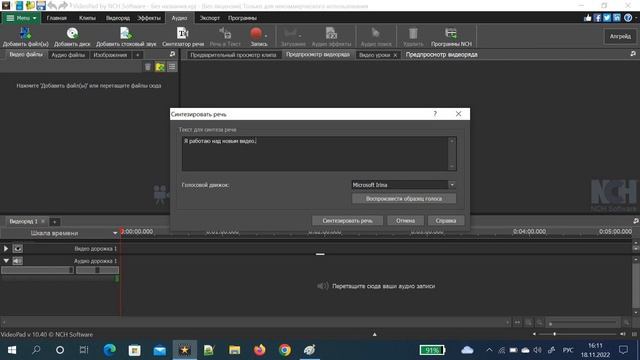Open the Speech Synthesizer (Синтезатор речи) tool
The height and width of the screenshot is (360, 640).
tap(183, 36)
